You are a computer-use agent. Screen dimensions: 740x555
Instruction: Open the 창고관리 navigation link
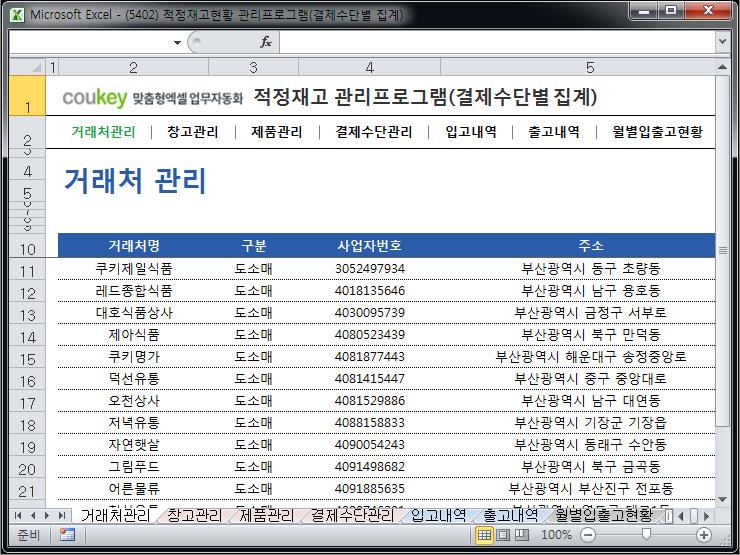(193, 132)
